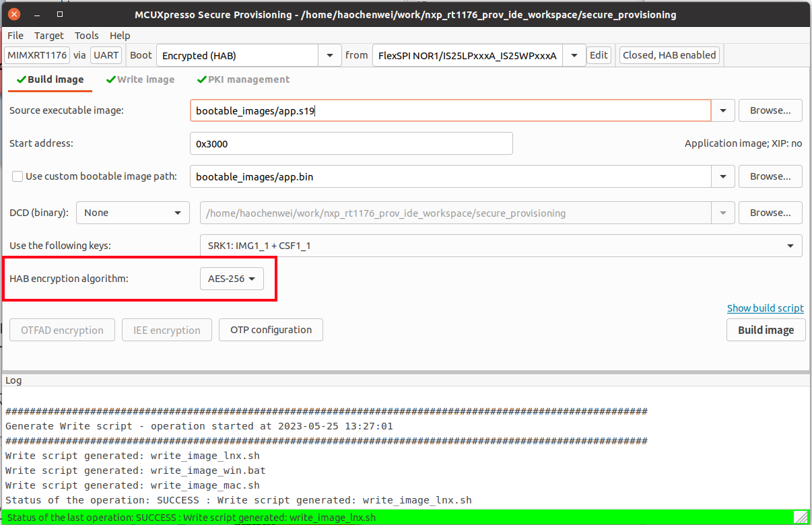The height and width of the screenshot is (525, 812).
Task: Click the custom bootable image path field
Action: tap(450, 176)
